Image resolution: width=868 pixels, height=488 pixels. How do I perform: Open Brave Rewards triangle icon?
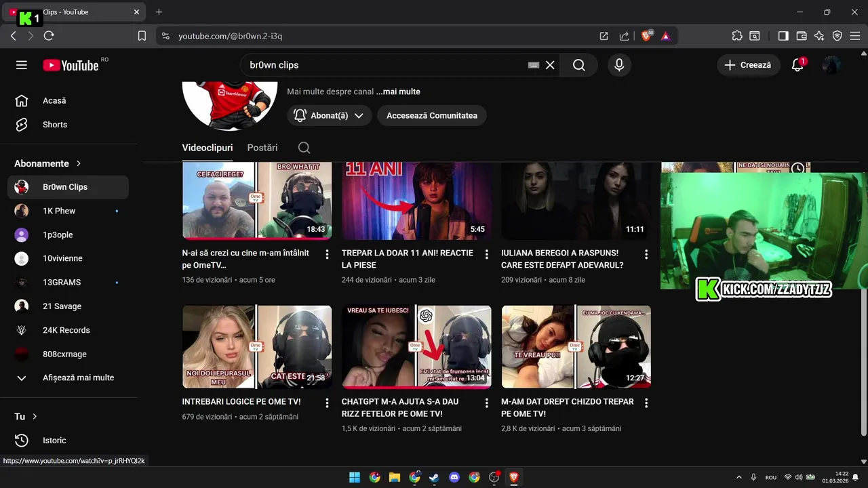666,36
